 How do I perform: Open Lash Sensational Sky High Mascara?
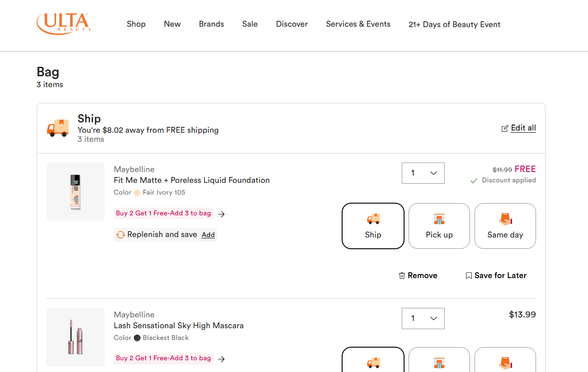click(179, 325)
